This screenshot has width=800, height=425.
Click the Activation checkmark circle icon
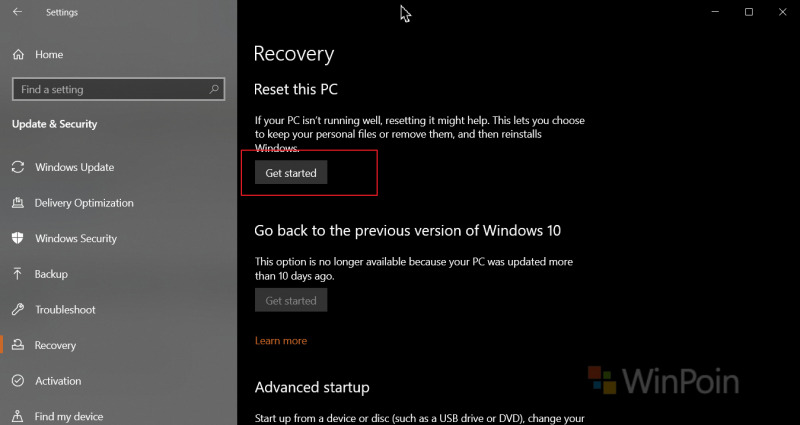[x=18, y=381]
